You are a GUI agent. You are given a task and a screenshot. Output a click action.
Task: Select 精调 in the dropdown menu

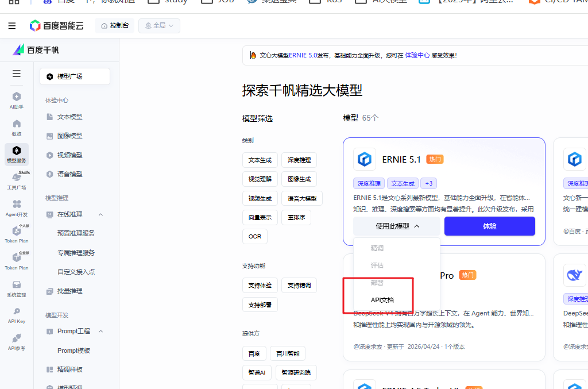397,248
